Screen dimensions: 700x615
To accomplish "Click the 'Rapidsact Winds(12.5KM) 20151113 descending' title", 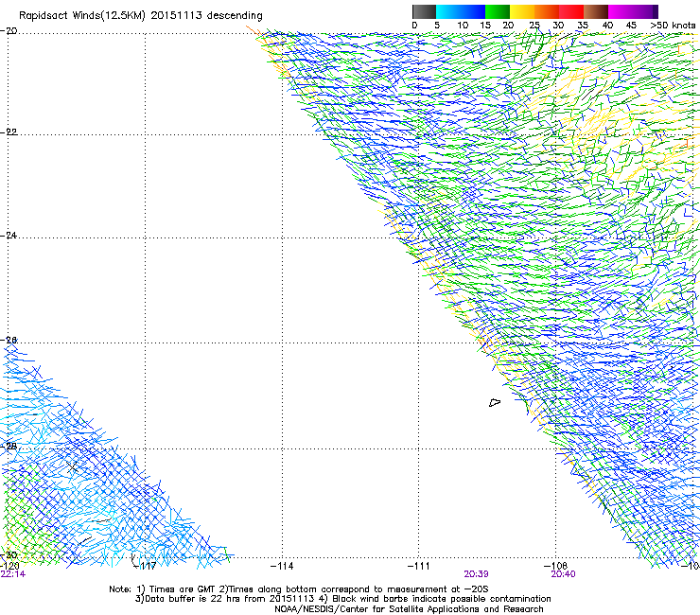I will click(141, 15).
